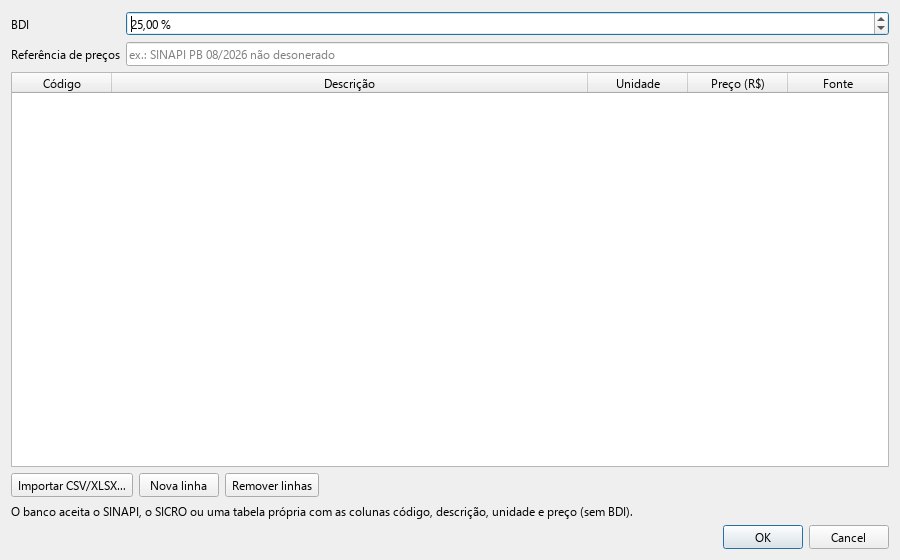Screen dimensions: 900x560
Task: Add a row with Nova linha
Action: (x=179, y=485)
